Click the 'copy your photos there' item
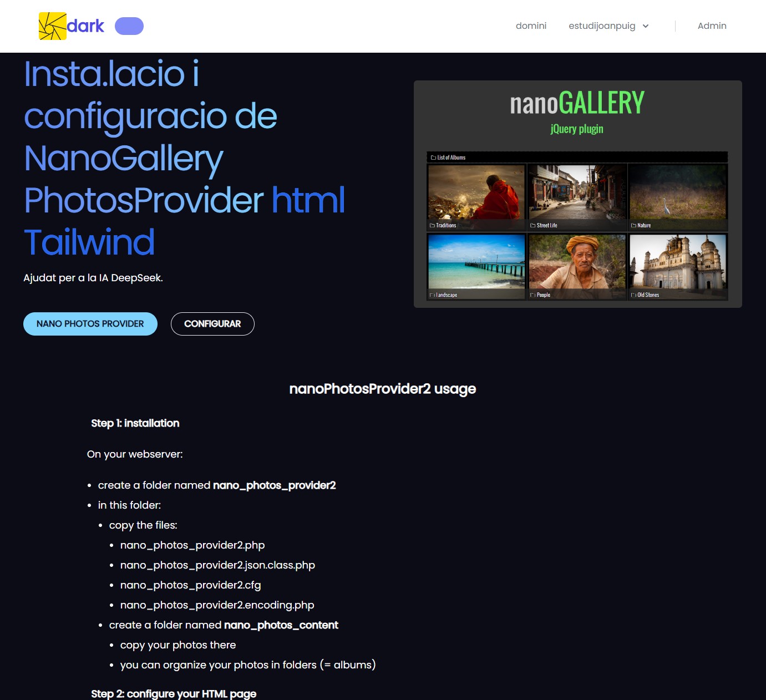 pos(178,645)
